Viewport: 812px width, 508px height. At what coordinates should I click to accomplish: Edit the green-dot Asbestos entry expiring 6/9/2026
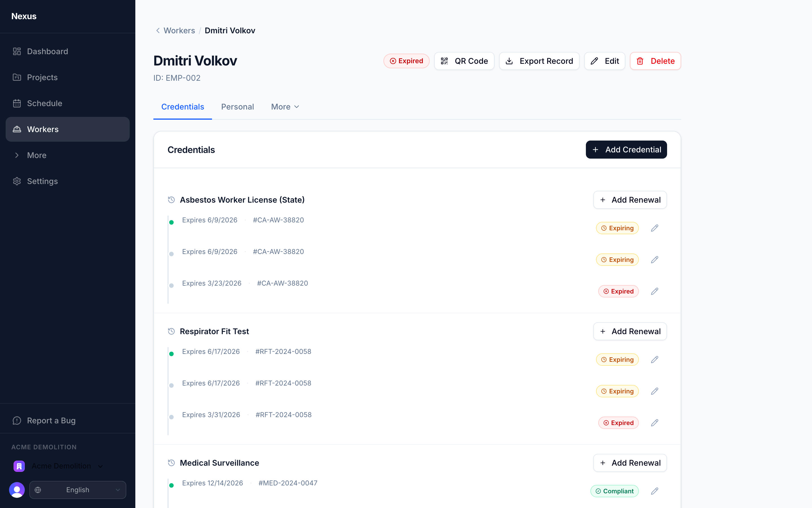tap(654, 228)
